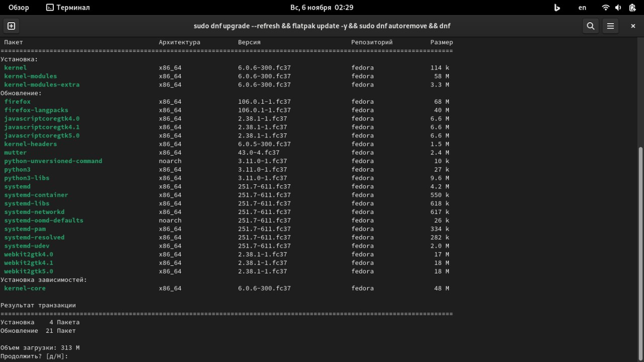
Task: Click the 'Архитектура' column header
Action: (180, 42)
